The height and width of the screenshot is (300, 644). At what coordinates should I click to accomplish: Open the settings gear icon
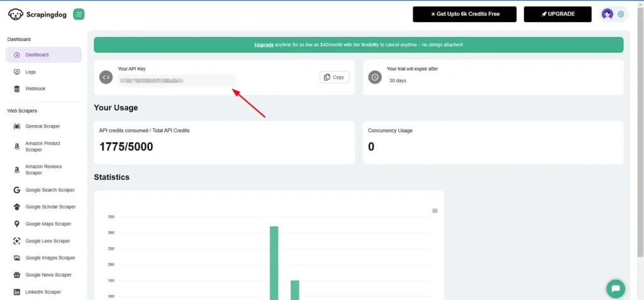tap(621, 14)
